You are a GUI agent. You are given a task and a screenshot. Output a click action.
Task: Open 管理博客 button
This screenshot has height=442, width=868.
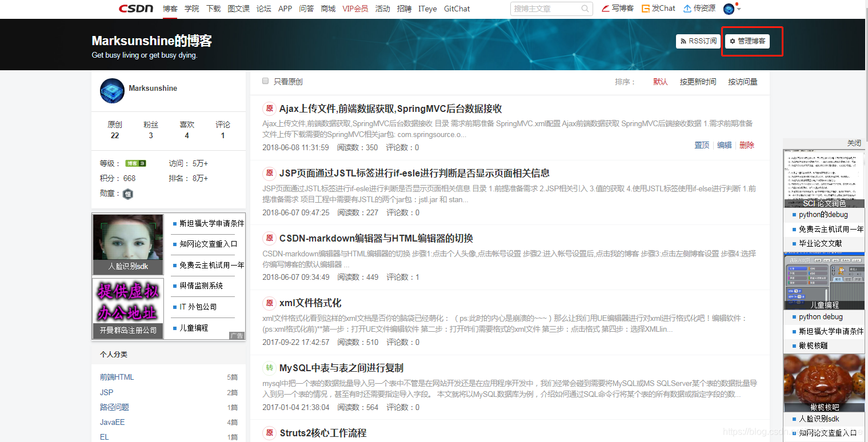coord(747,41)
